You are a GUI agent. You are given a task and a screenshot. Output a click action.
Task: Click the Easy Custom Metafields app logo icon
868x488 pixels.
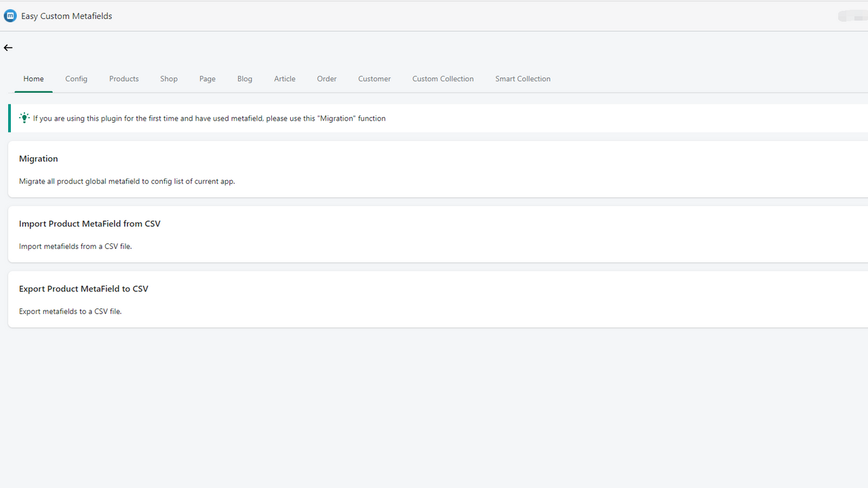(10, 16)
